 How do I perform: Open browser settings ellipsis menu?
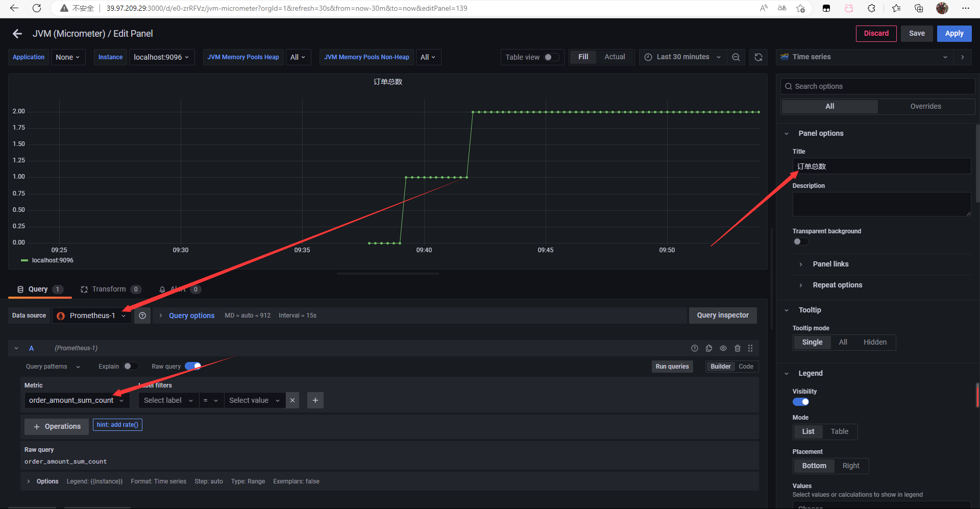965,8
